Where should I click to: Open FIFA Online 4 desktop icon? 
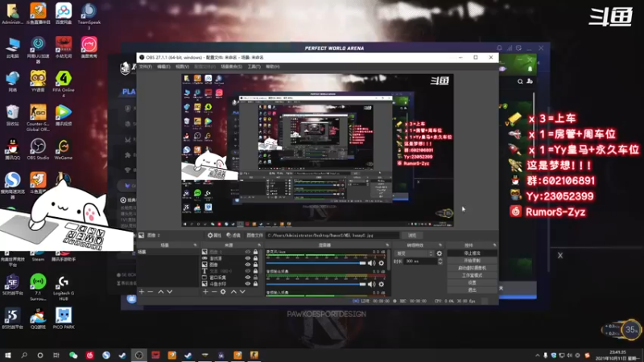tap(64, 84)
